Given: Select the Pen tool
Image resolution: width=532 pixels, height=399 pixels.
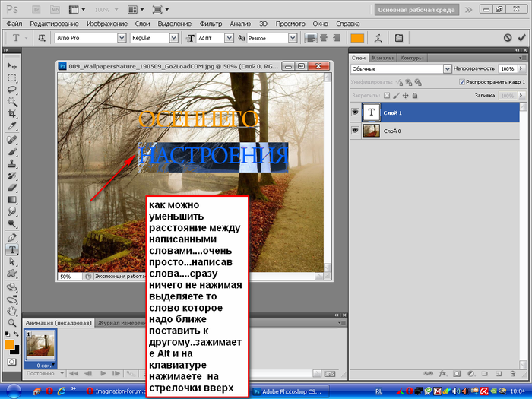Looking at the screenshot, I should tap(12, 237).
